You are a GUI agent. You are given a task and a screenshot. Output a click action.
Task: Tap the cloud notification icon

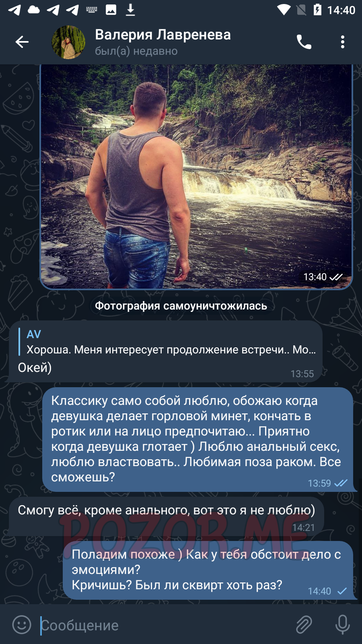click(34, 10)
